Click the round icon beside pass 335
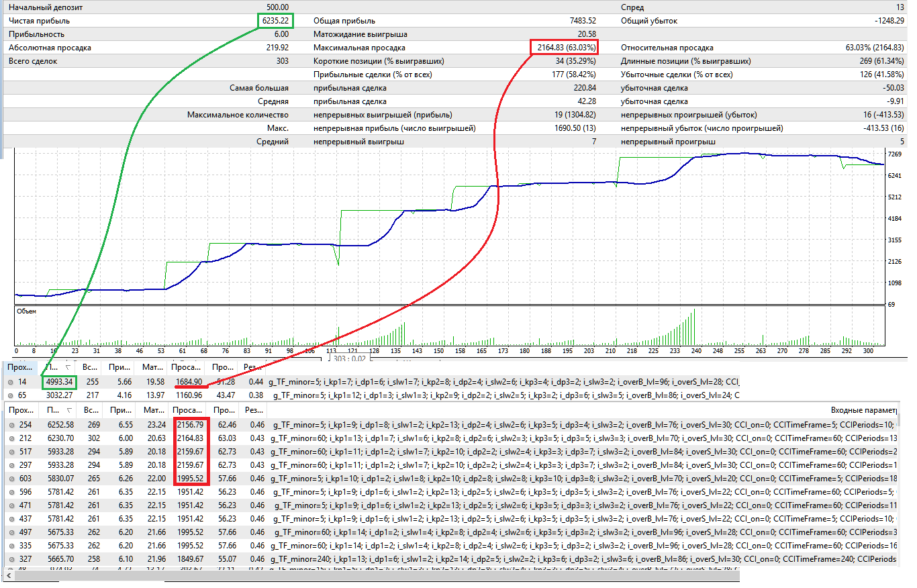The image size is (917, 588). pos(10,545)
